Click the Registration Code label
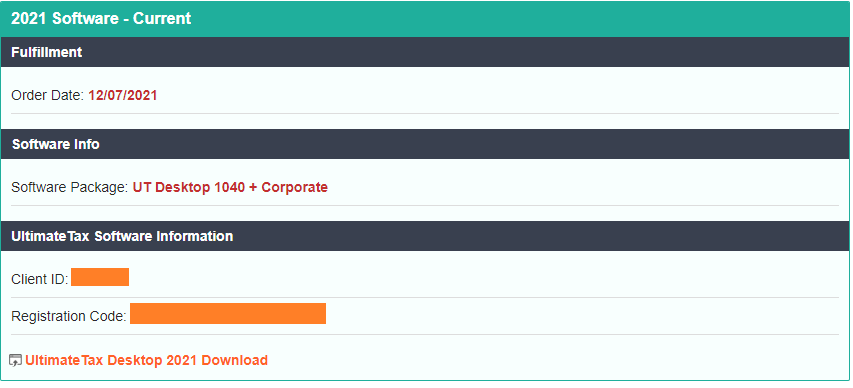853x388 pixels. point(69,316)
